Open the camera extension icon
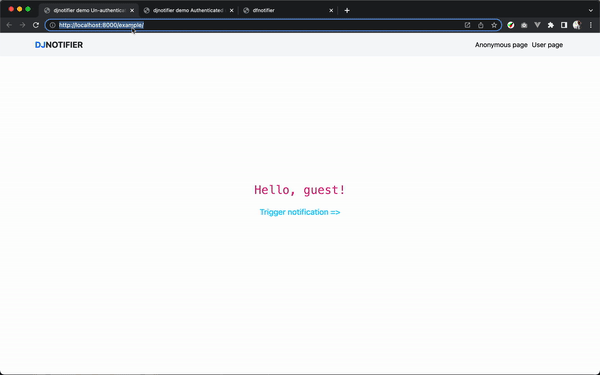The image size is (600, 375). pyautogui.click(x=524, y=25)
